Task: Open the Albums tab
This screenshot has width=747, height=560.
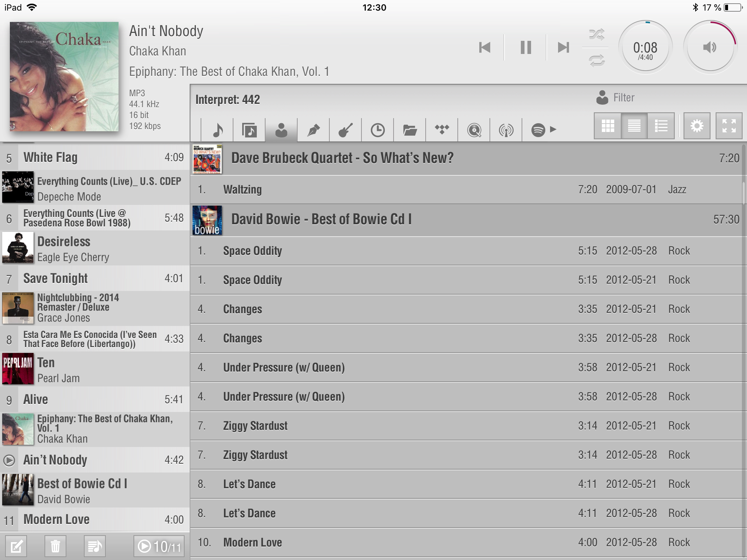Action: (x=249, y=130)
